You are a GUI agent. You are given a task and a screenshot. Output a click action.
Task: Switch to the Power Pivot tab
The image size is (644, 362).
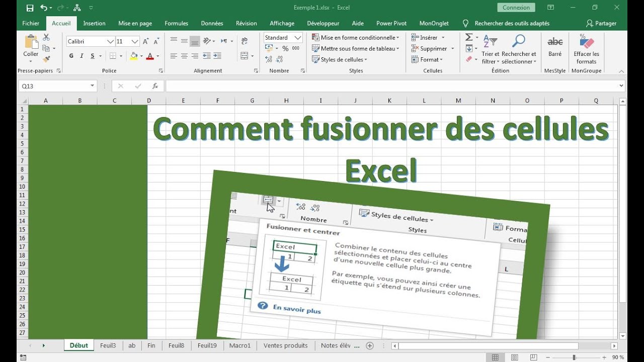point(391,23)
